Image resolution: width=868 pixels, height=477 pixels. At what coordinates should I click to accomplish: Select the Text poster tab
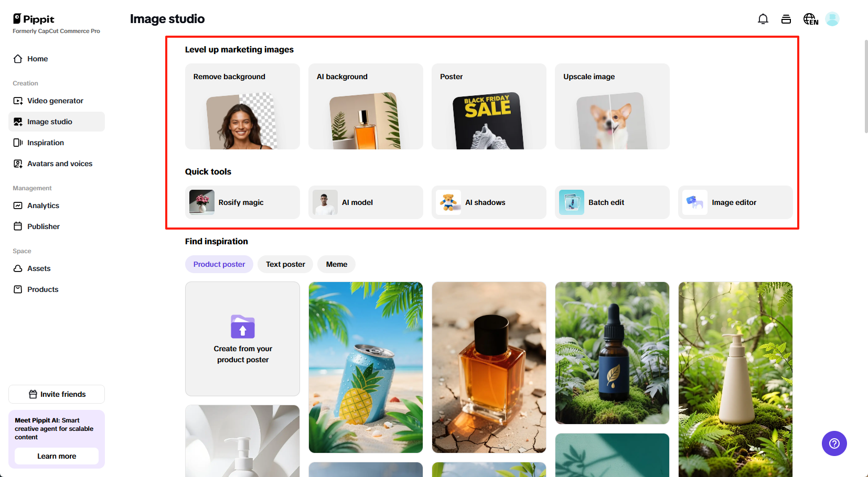point(285,264)
